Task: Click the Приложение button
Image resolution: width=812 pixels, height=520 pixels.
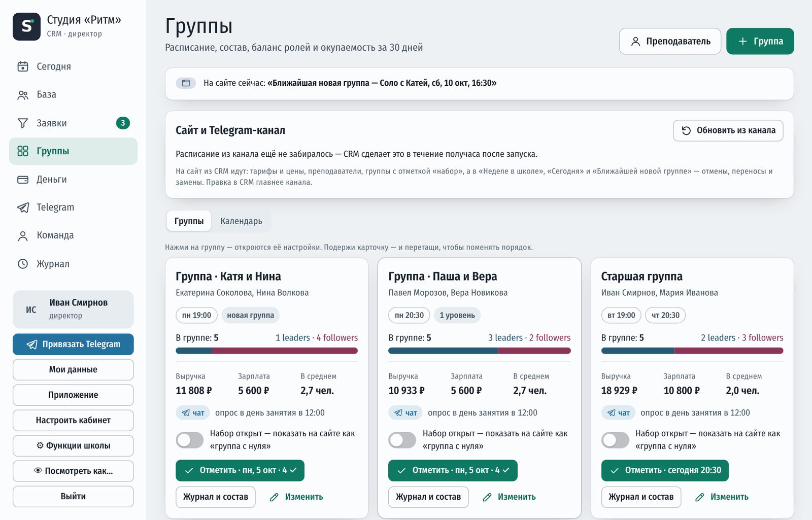Action: click(73, 395)
